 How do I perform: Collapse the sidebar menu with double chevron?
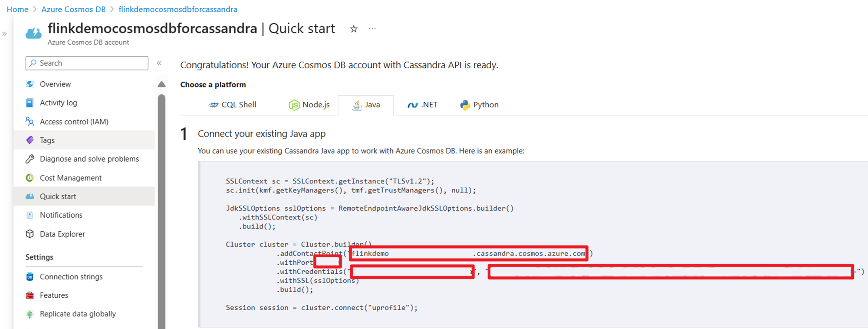click(x=159, y=63)
